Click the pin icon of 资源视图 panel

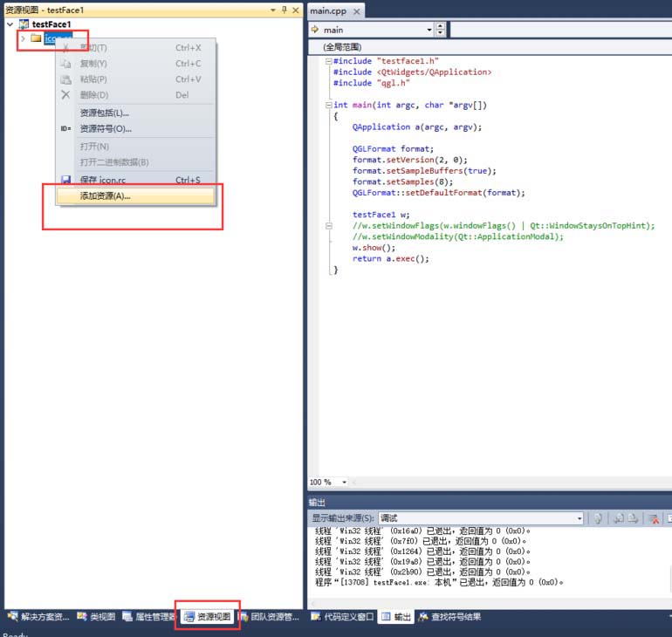pos(284,10)
